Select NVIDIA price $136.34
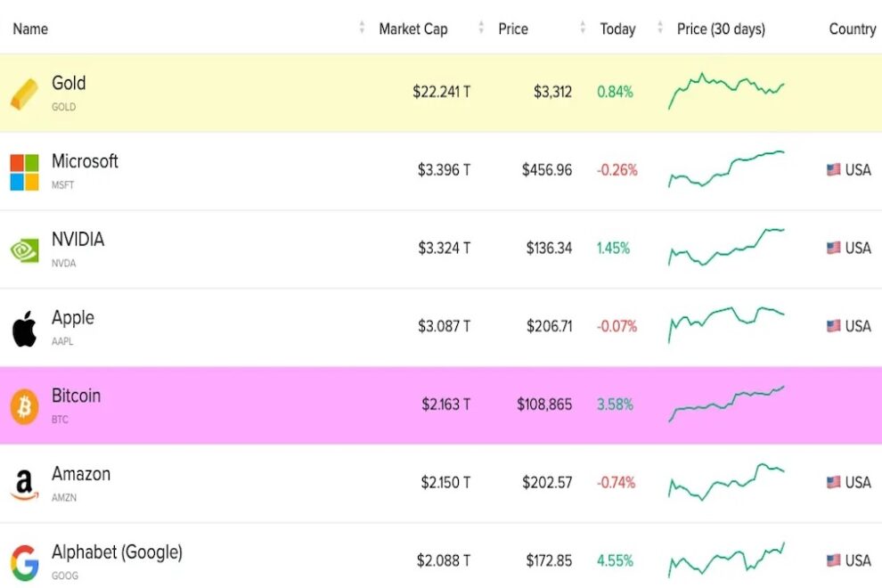This screenshot has width=882, height=588. click(x=549, y=249)
